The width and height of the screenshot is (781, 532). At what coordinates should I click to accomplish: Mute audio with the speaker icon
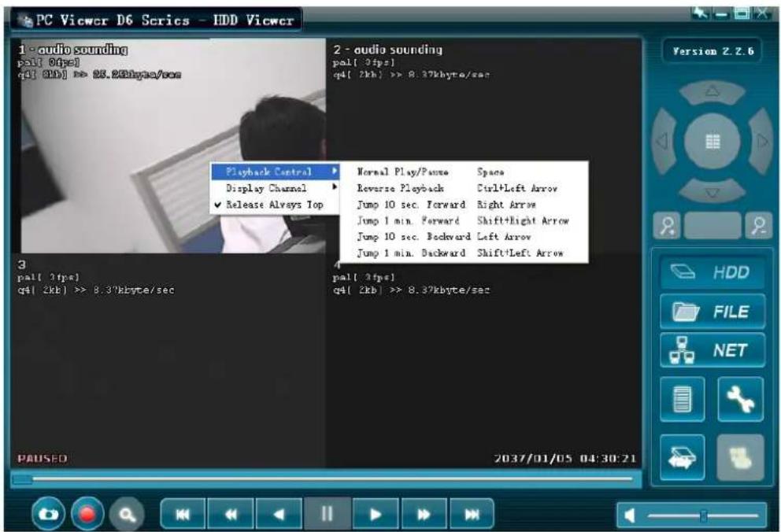pos(630,515)
